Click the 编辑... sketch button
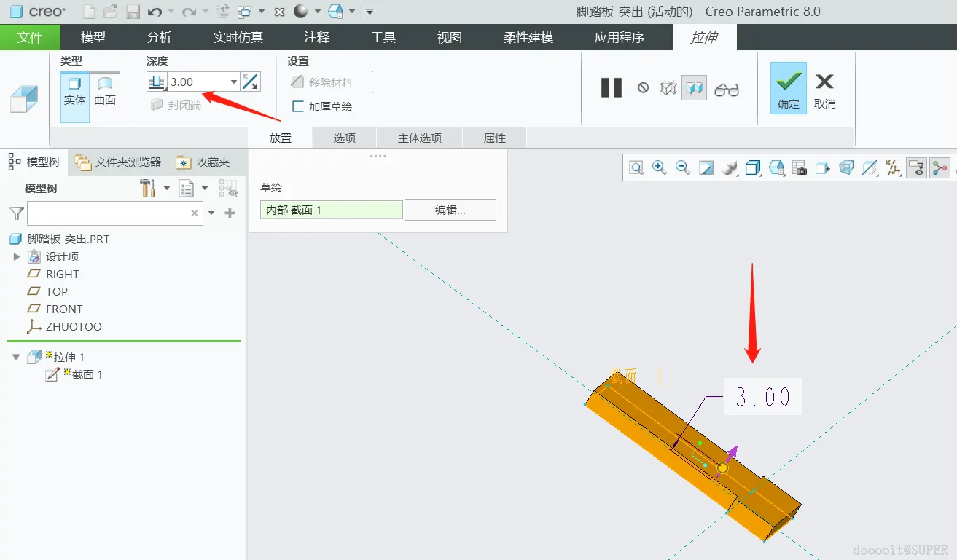This screenshot has width=957, height=560. click(x=450, y=210)
